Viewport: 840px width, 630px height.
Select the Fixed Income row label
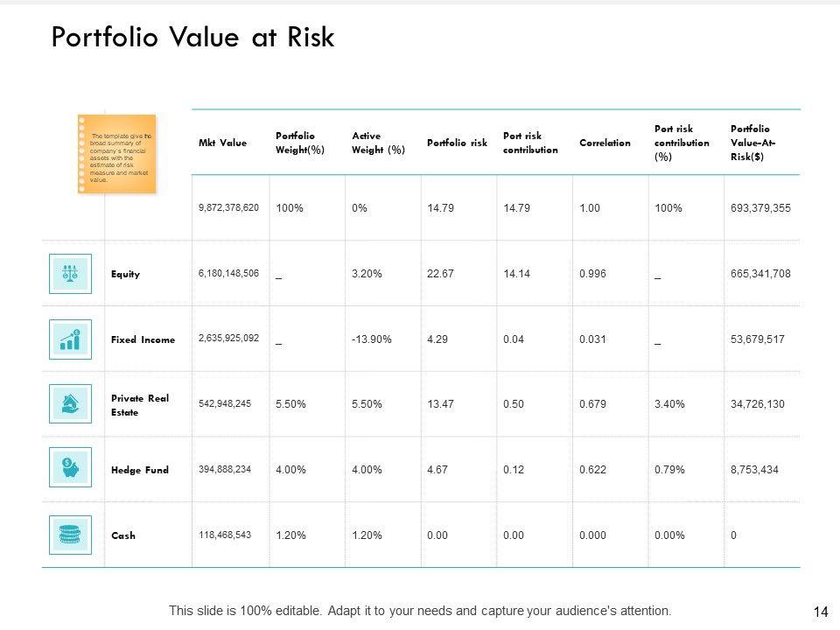[143, 339]
